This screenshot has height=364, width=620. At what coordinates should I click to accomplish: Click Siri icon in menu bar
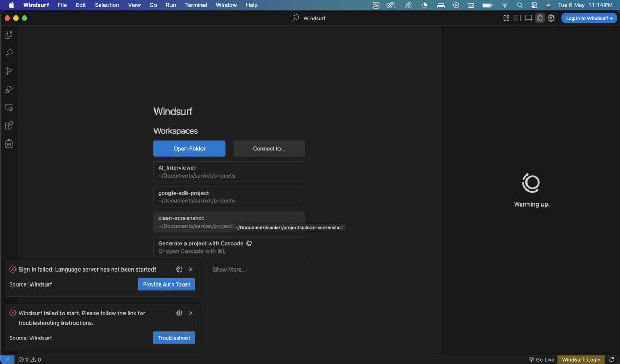[x=548, y=5]
